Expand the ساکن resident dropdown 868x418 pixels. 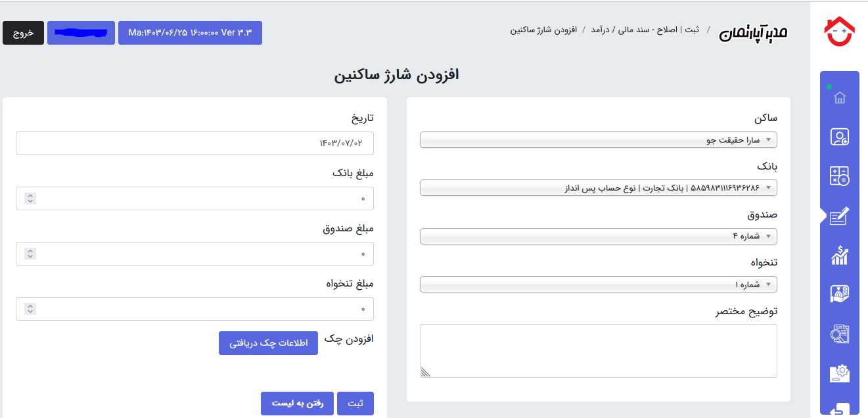[x=598, y=140]
